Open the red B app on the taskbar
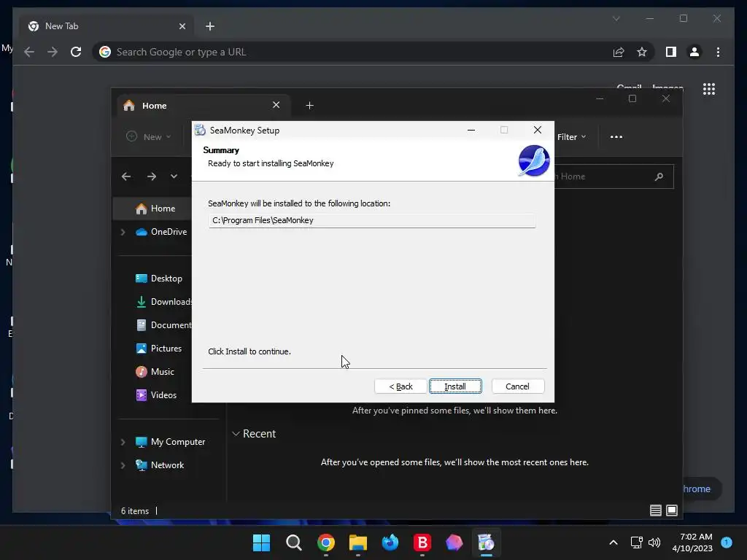 pos(422,542)
